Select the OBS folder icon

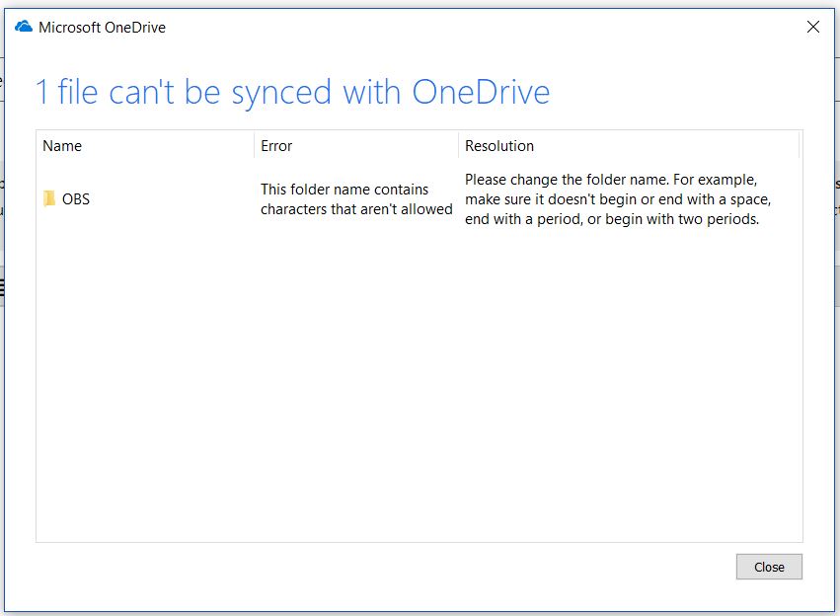pyautogui.click(x=48, y=198)
